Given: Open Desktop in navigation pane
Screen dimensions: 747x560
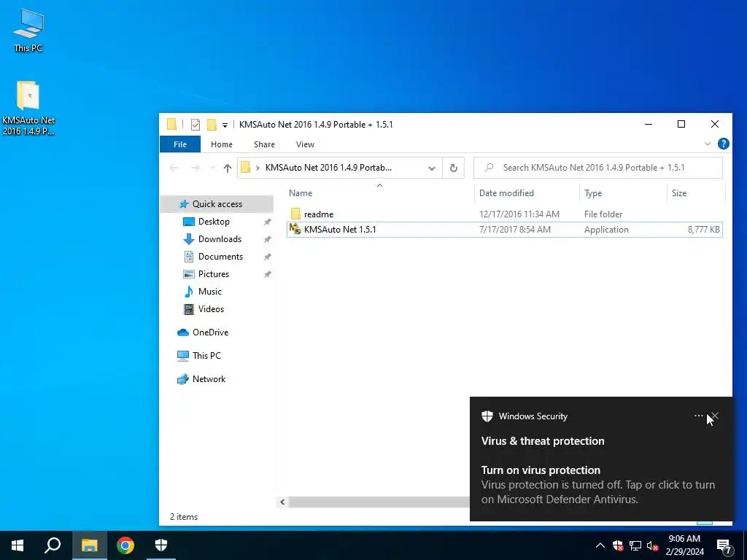Looking at the screenshot, I should (214, 222).
